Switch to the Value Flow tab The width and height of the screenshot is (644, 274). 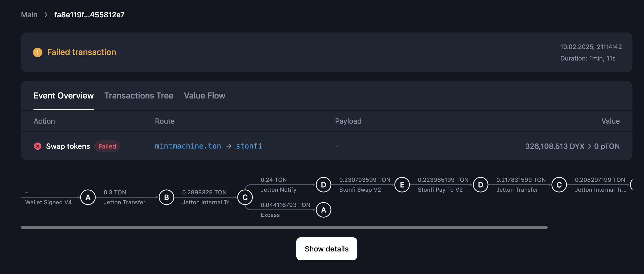coord(205,96)
